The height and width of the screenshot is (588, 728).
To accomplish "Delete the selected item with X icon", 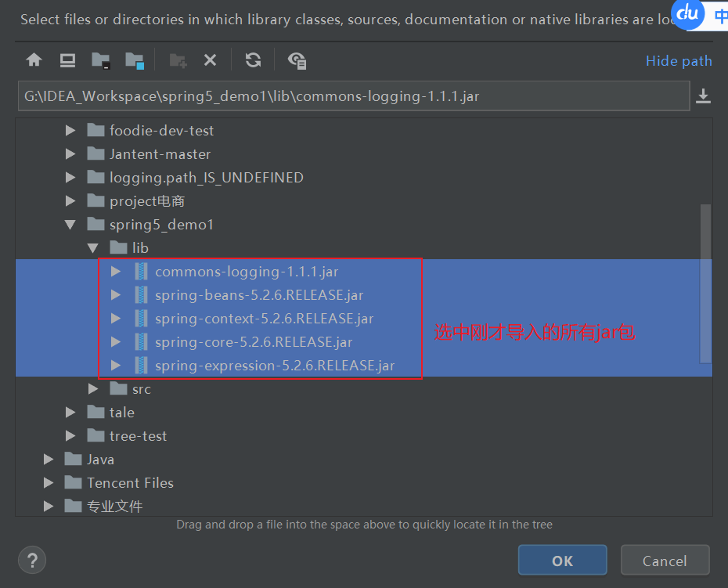I will [x=210, y=60].
